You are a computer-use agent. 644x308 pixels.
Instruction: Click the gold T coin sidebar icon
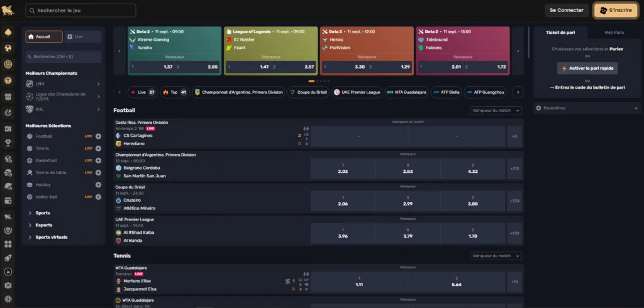tap(8, 80)
